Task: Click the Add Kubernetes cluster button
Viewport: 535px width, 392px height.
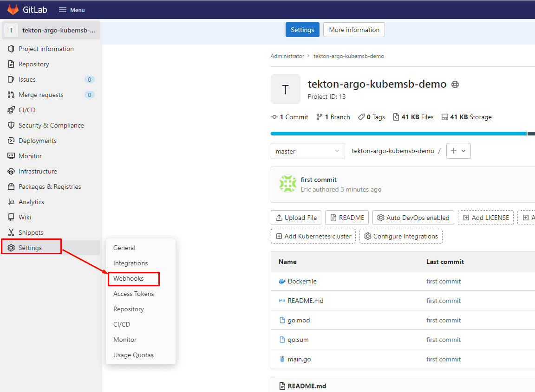Action: [313, 236]
